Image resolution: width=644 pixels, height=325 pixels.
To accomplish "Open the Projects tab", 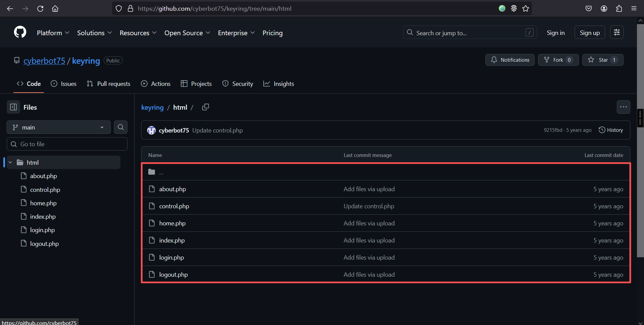I will (196, 84).
